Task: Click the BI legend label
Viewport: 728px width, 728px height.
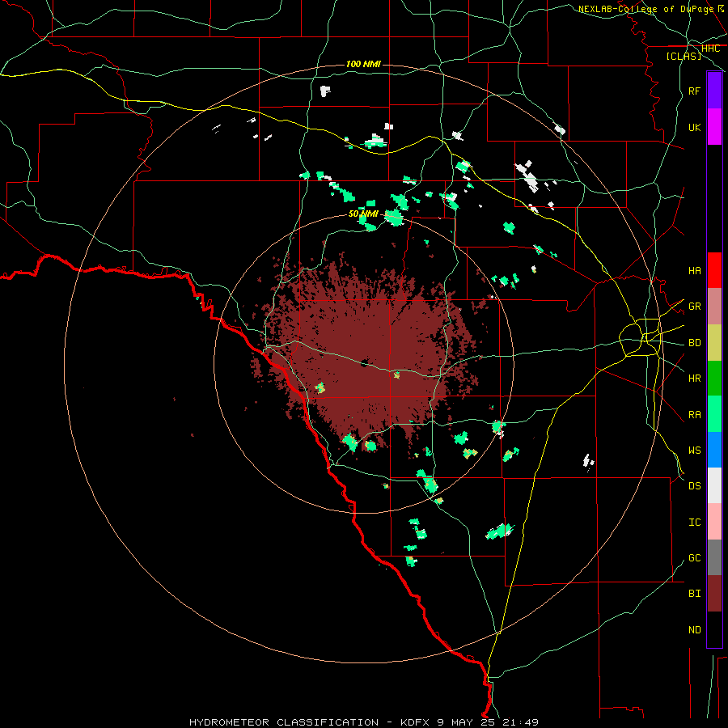Action: coord(694,594)
